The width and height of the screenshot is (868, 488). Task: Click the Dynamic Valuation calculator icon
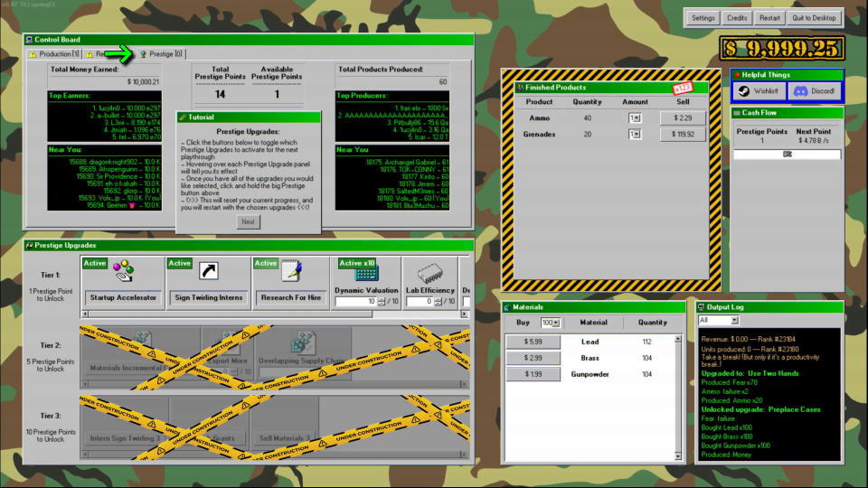[365, 274]
